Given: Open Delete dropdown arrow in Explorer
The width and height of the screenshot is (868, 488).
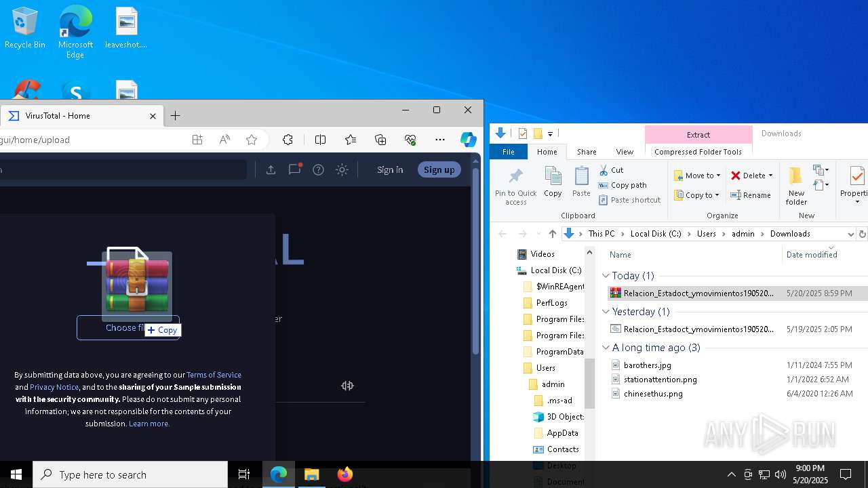Looking at the screenshot, I should point(770,176).
